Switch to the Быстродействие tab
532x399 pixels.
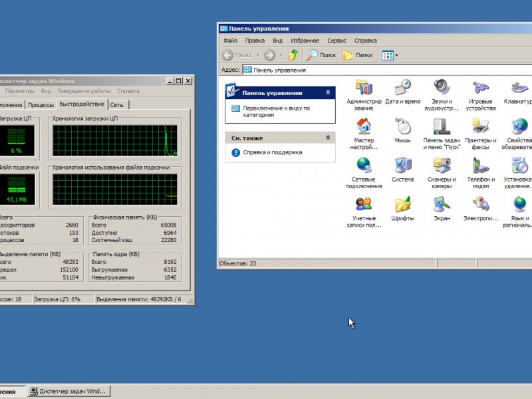click(x=82, y=104)
